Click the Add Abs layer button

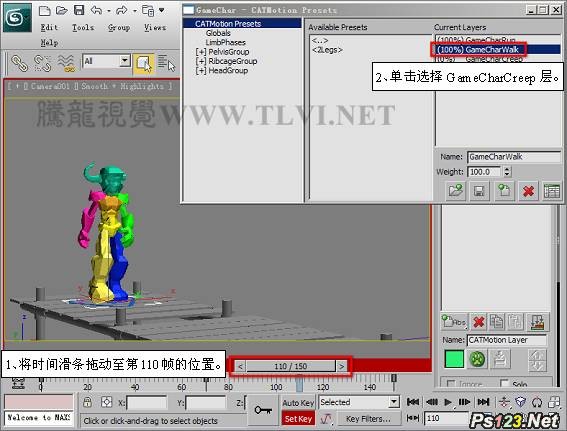[x=454, y=321]
